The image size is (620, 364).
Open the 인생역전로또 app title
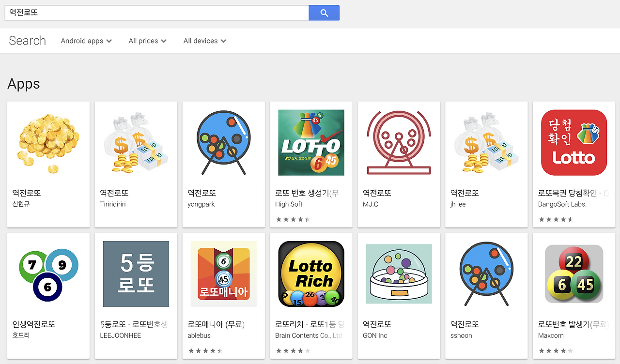tap(34, 324)
